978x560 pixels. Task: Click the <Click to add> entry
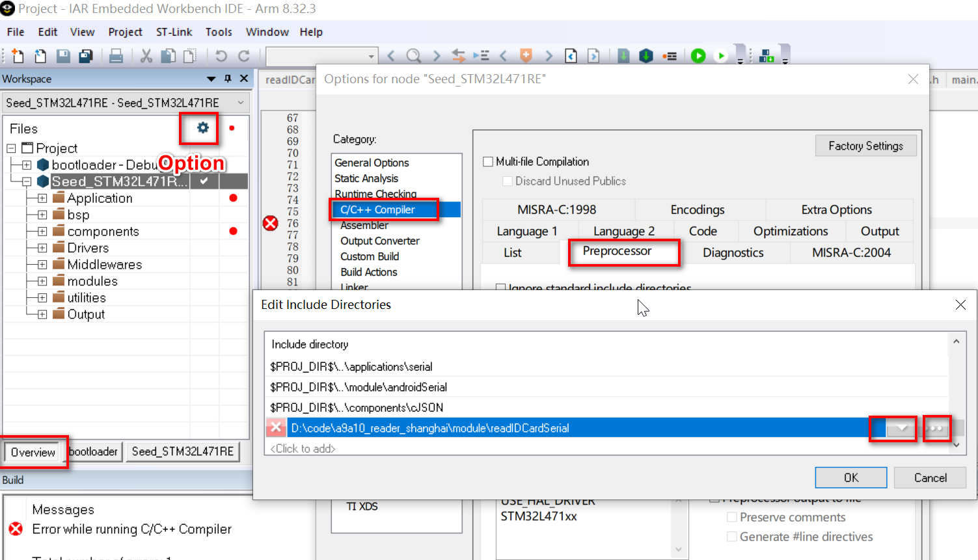pos(303,448)
